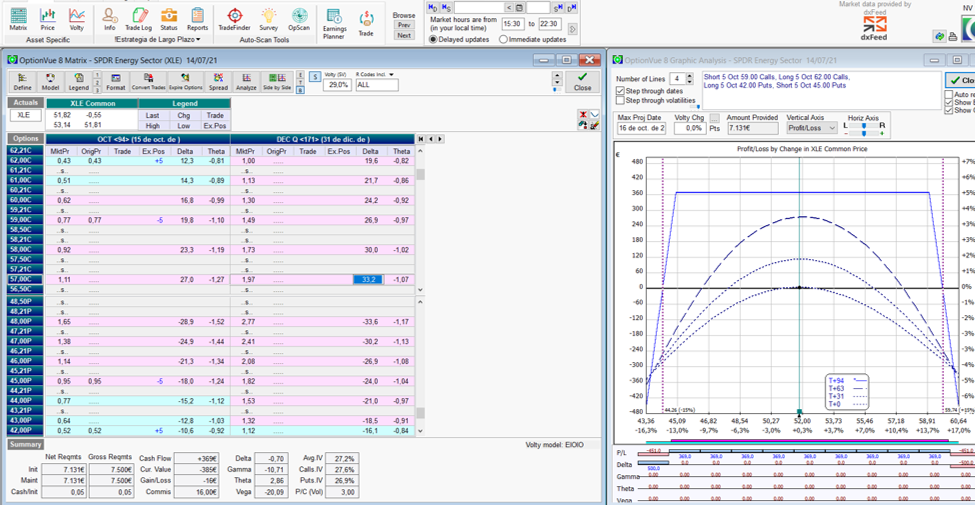Click the 57,00C strike row label
This screenshot has height=505, width=975.
coord(25,279)
